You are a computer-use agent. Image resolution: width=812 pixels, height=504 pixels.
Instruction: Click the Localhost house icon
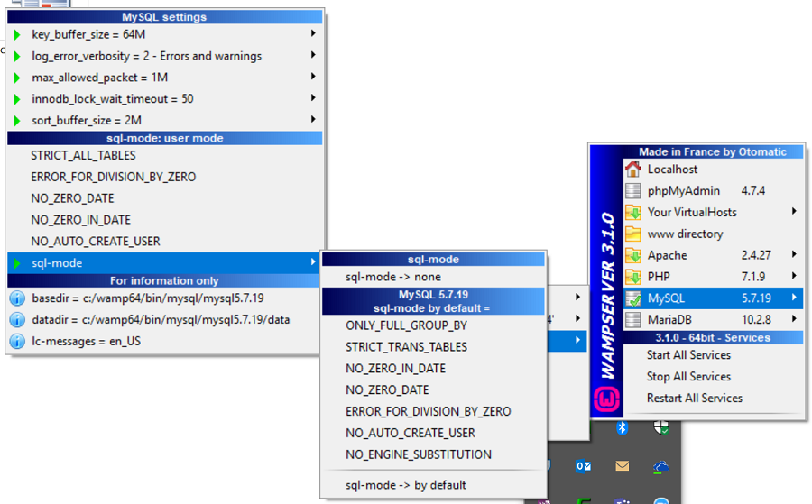[632, 170]
